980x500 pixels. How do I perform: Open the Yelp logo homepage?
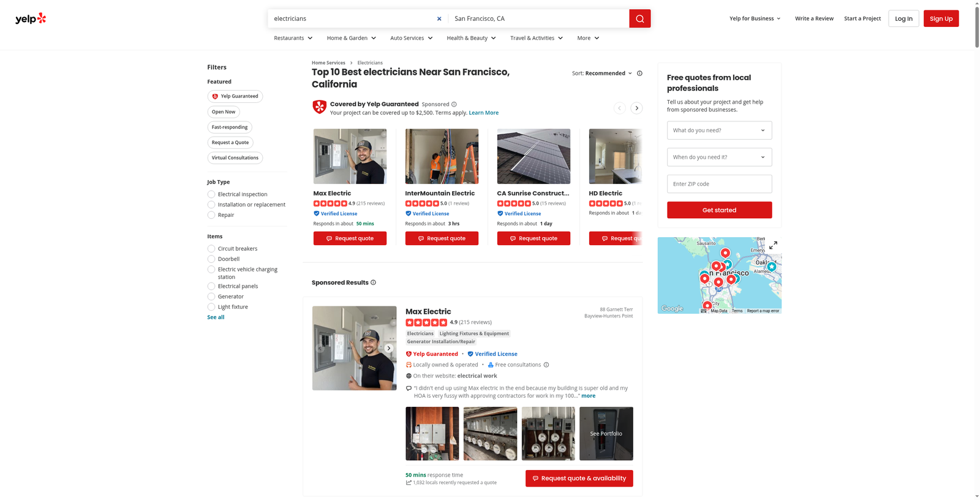point(31,18)
